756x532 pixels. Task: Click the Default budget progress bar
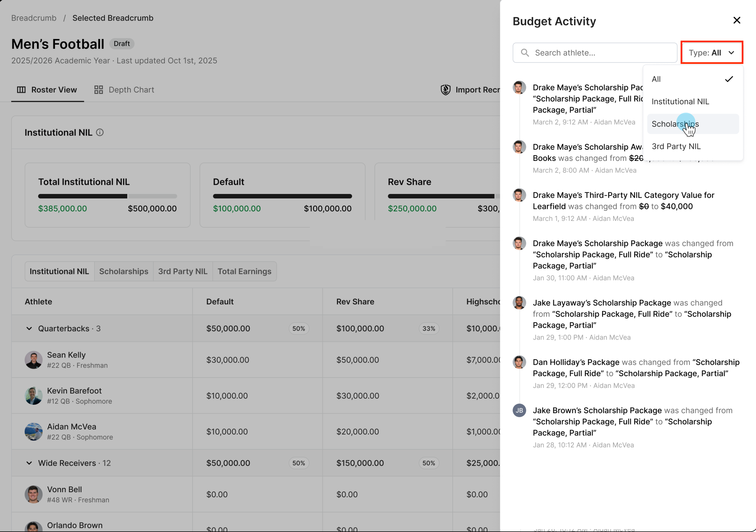pos(282,196)
